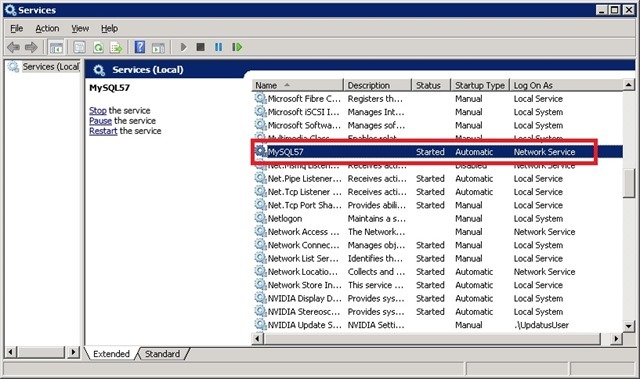Click list's horizontal scroll right arrow
Viewport: 640px width, 379px height.
coord(616,339)
